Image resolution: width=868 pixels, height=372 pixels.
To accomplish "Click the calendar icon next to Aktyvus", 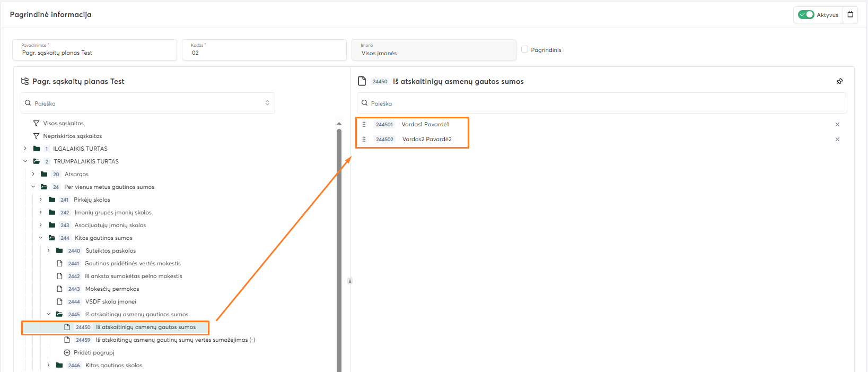I will [850, 15].
